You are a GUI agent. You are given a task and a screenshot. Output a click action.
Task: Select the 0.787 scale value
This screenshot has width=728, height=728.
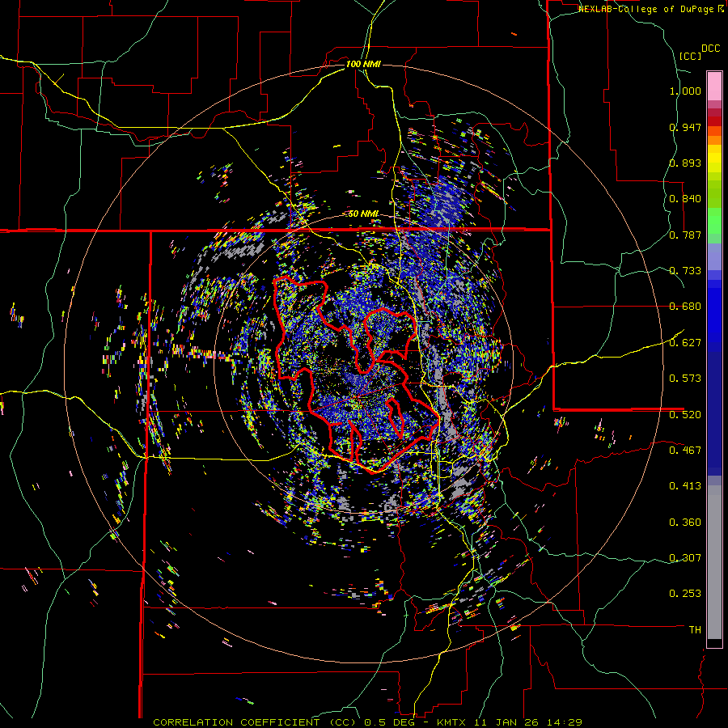tap(685, 235)
